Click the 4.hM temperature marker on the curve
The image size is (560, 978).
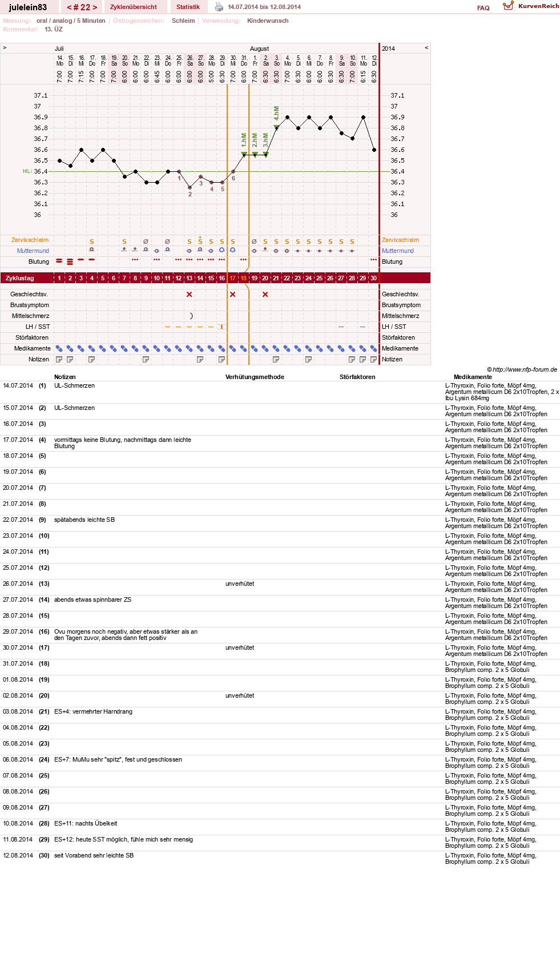coord(276,128)
